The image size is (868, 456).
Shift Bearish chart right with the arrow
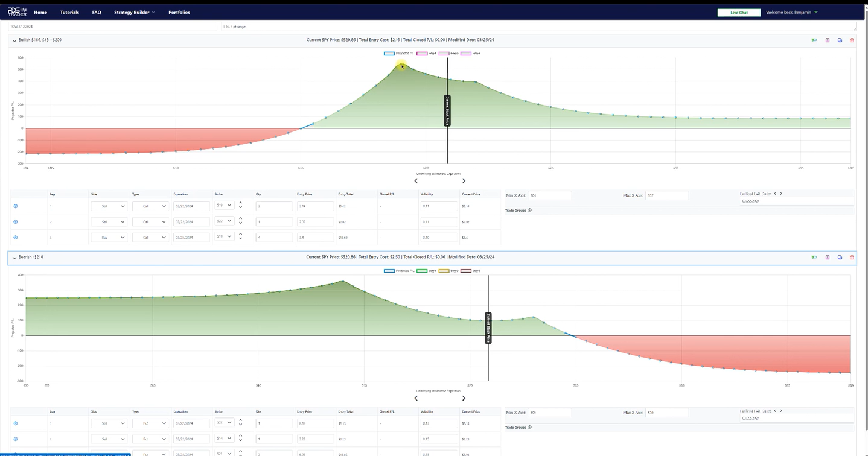[x=464, y=398]
